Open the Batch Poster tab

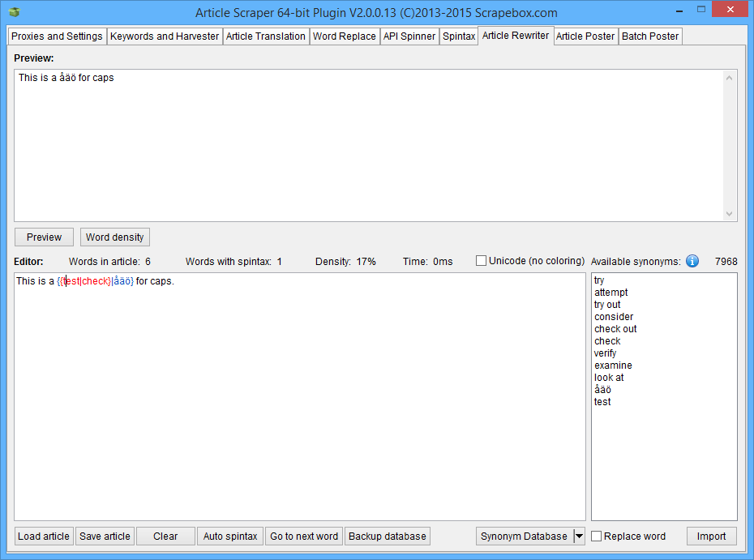coord(650,36)
